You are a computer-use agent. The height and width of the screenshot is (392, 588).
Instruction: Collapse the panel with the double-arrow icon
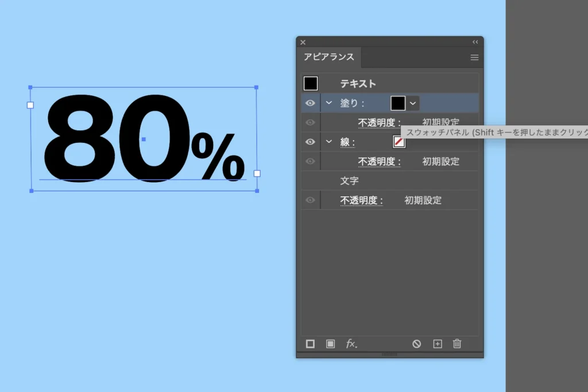(x=475, y=42)
